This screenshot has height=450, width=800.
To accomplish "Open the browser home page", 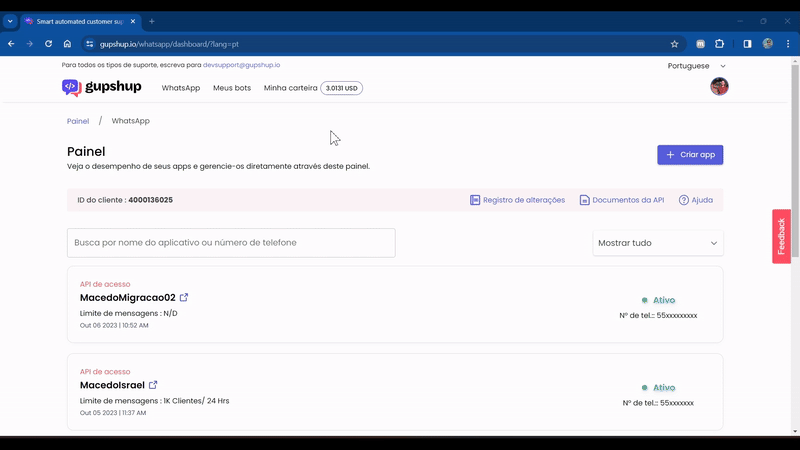I will [67, 44].
